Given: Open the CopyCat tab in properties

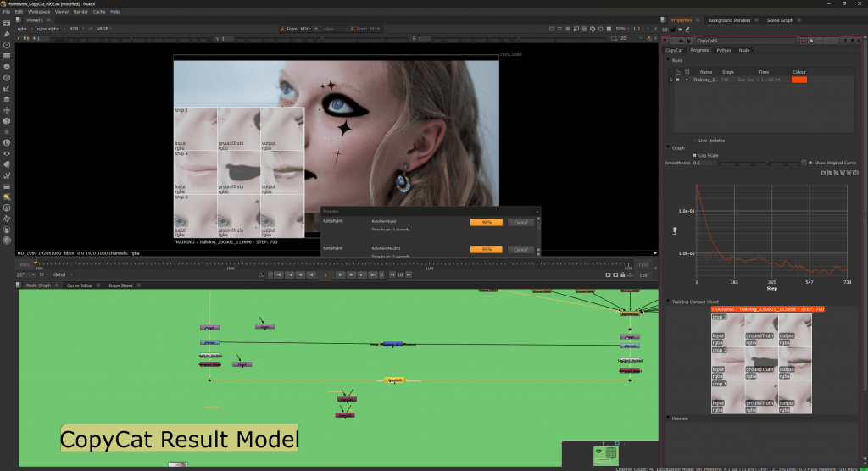Looking at the screenshot, I should [x=674, y=50].
